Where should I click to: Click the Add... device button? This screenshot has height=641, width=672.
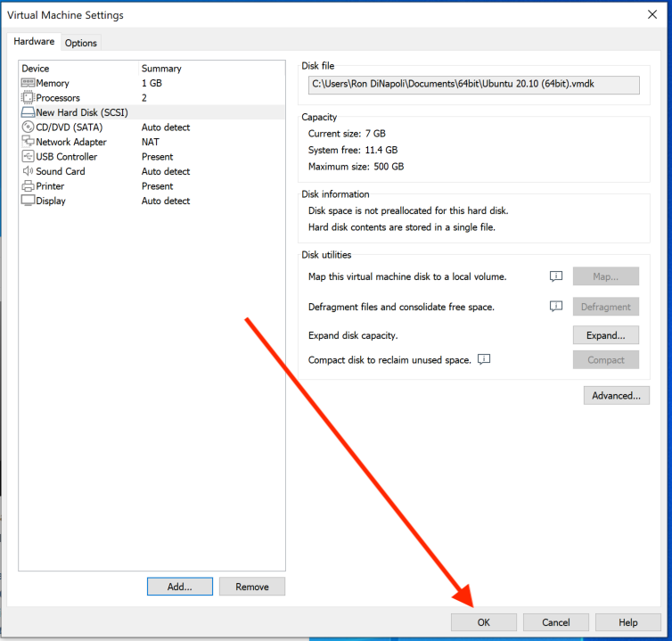pos(180,587)
